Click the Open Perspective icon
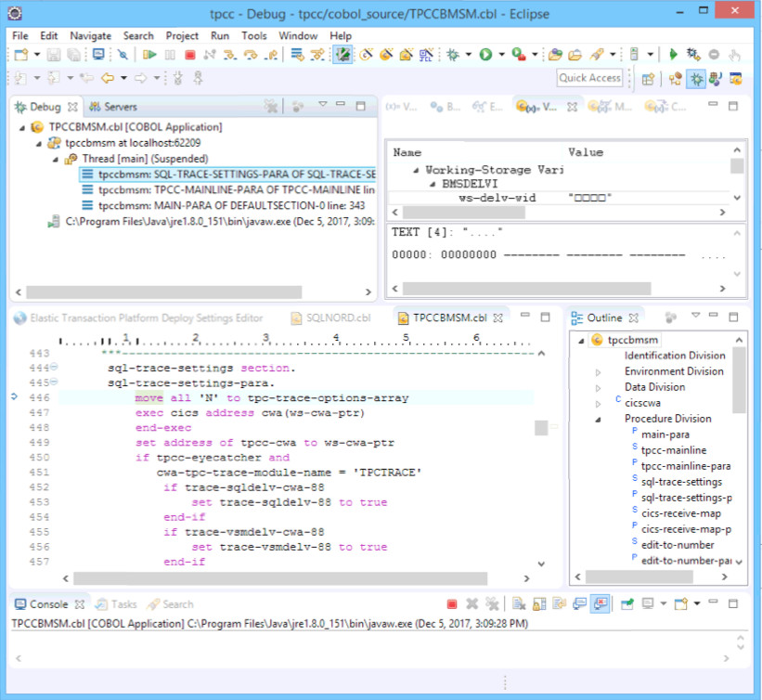 point(648,79)
